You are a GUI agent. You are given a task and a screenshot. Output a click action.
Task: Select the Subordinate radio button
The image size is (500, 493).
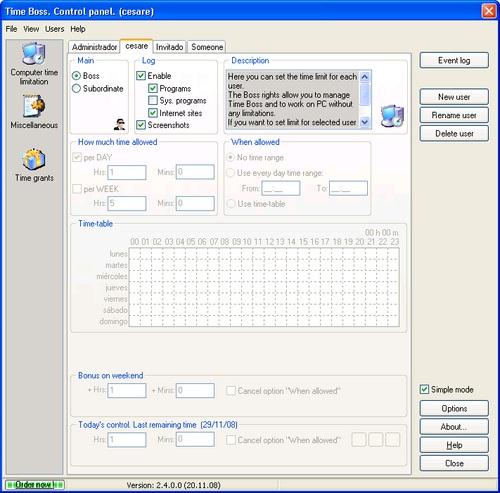76,89
